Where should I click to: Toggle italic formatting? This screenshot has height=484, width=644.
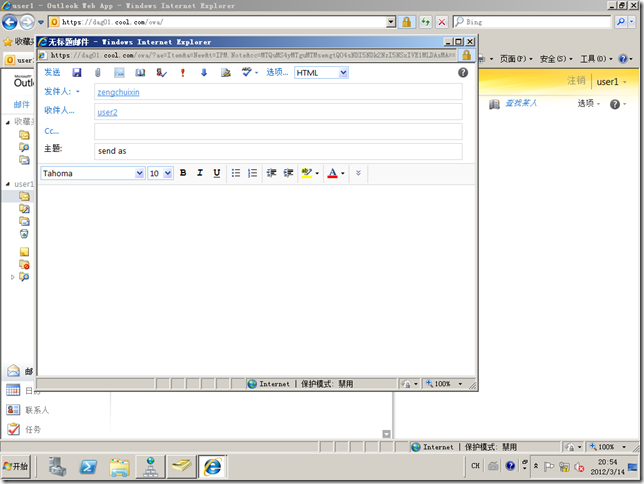pyautogui.click(x=200, y=173)
